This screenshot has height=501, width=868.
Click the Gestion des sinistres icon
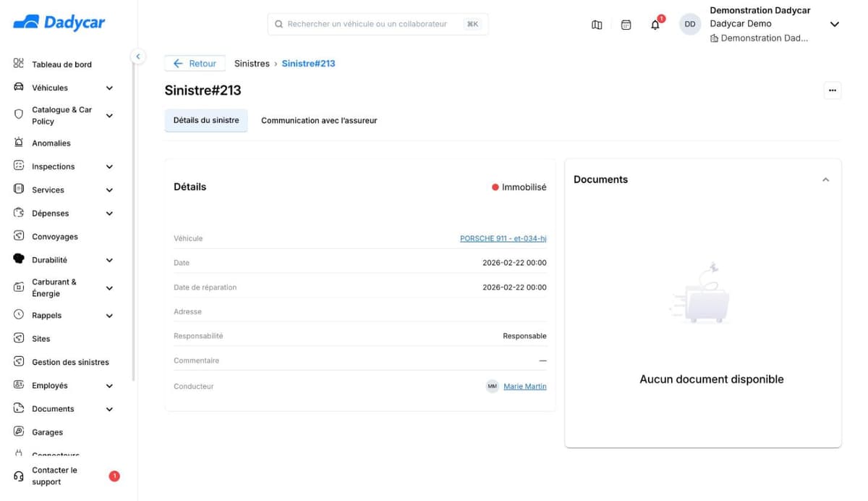pos(19,361)
